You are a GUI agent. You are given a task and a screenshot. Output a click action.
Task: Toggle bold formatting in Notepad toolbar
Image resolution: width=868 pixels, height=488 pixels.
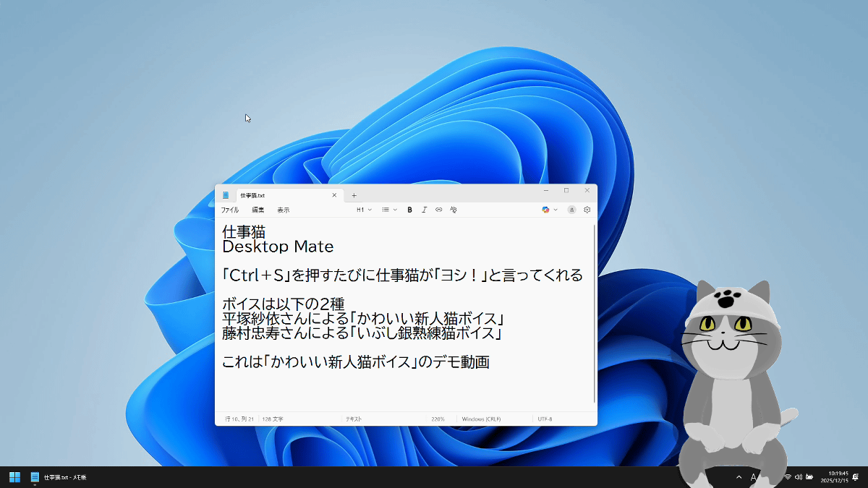pos(409,210)
